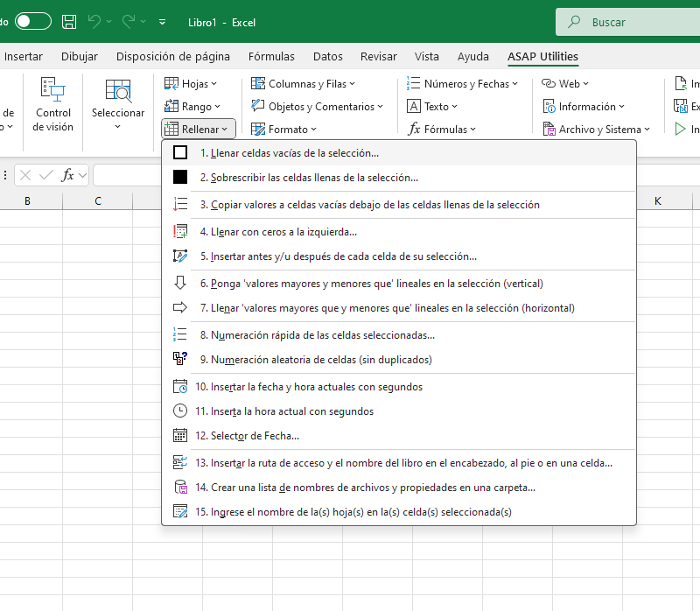Expand the Columnas y Filas menu

point(303,83)
